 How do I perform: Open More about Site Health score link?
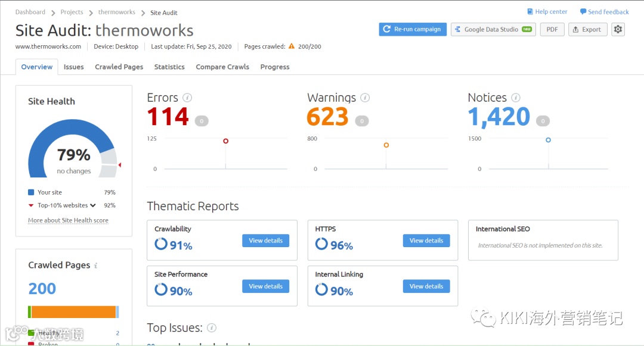[x=68, y=220]
